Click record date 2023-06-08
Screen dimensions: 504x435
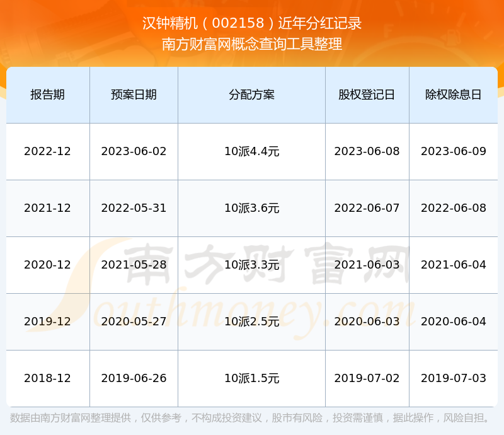click(367, 151)
